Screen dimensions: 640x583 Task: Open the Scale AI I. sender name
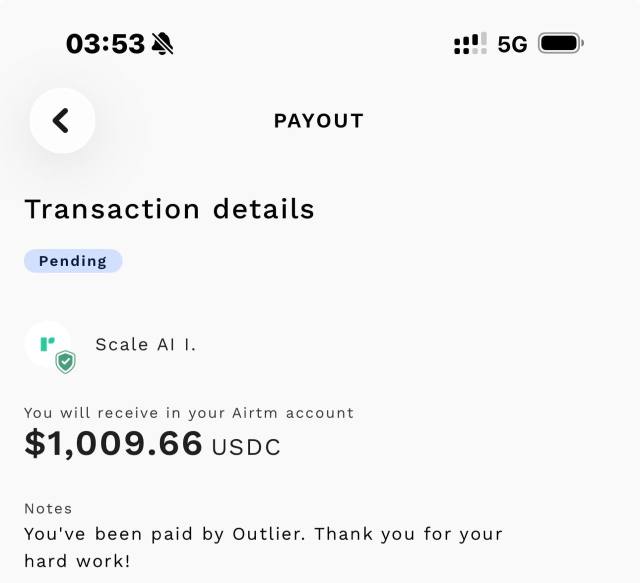tap(146, 344)
